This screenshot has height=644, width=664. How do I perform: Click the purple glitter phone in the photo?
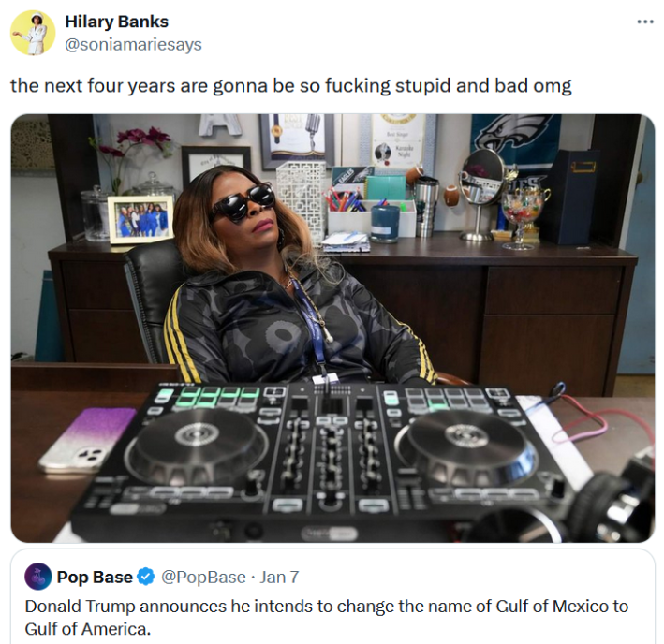89,439
